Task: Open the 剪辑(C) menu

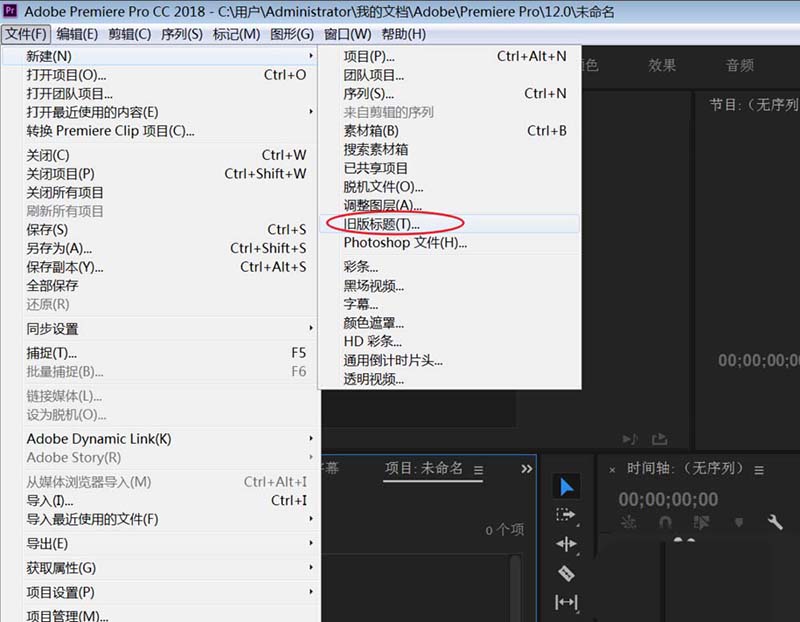Action: (130, 34)
